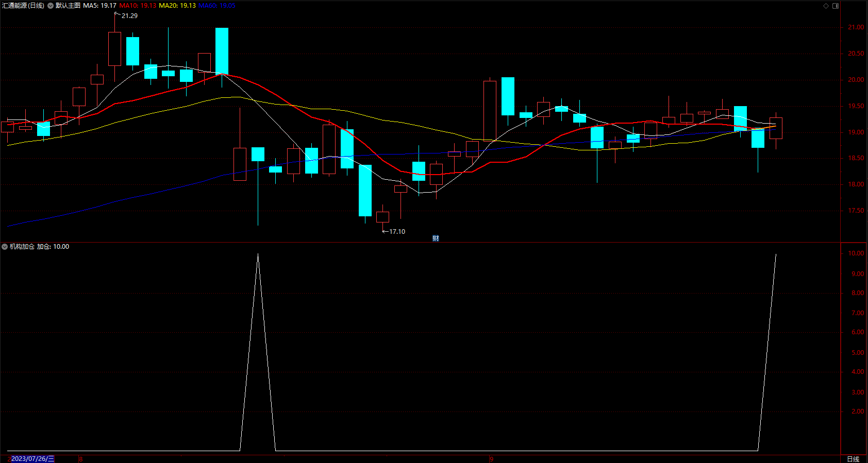Click the 18.00 price axis label
This screenshot has height=463, width=868.
856,184
